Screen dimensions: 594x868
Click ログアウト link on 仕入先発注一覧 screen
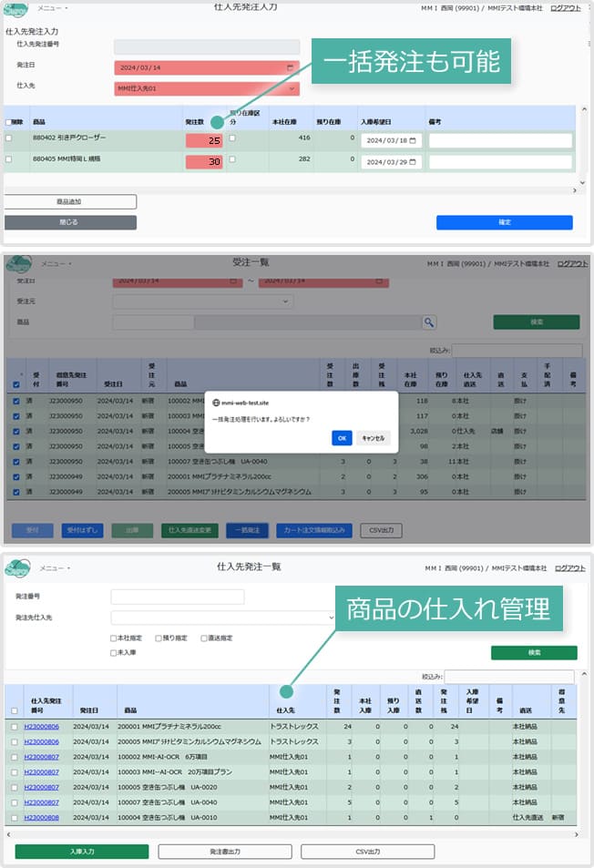[569, 568]
